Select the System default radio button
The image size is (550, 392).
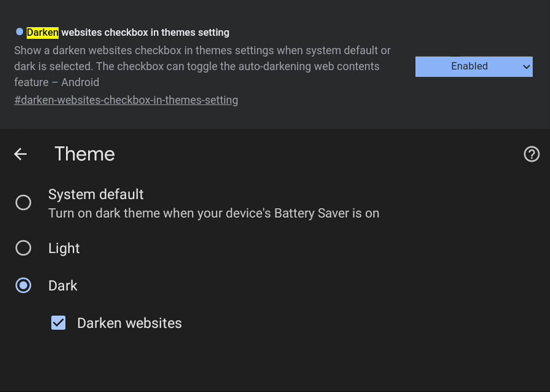[23, 202]
